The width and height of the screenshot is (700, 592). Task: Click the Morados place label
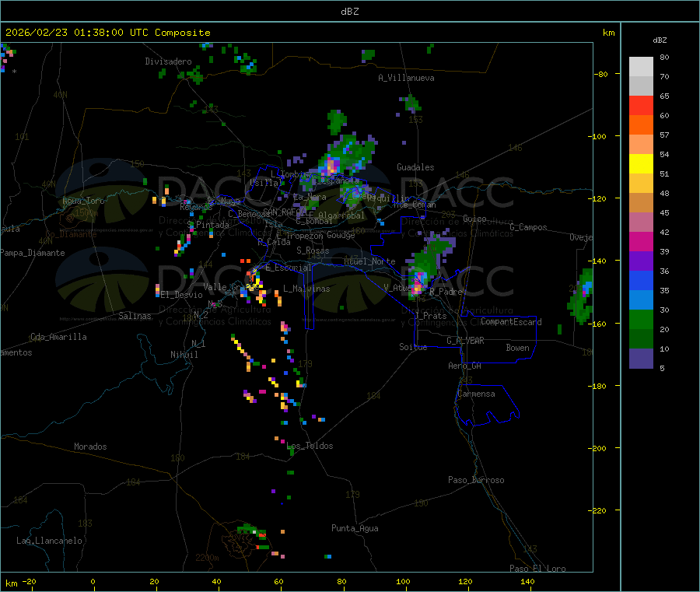pyautogui.click(x=91, y=447)
